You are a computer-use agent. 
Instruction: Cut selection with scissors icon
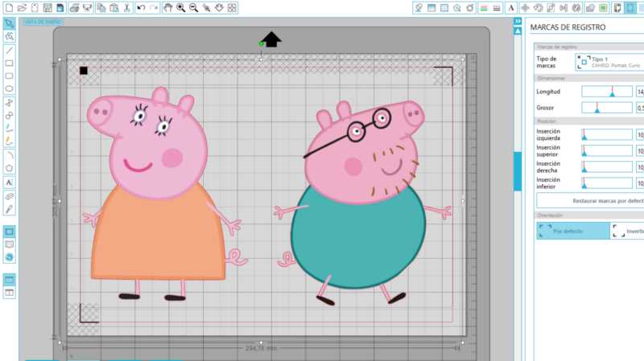point(127,8)
